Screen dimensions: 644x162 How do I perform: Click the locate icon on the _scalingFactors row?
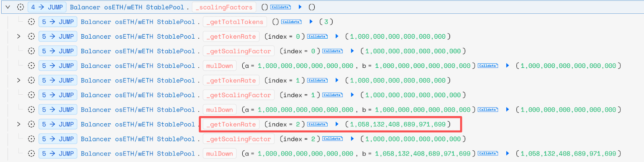coord(21,7)
